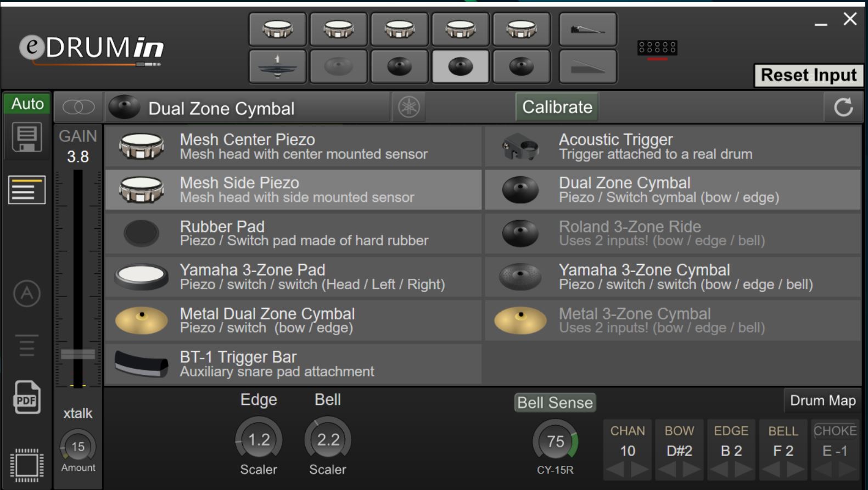Increase BELL note with right arrow
This screenshot has height=490, width=868.
pos(796,470)
